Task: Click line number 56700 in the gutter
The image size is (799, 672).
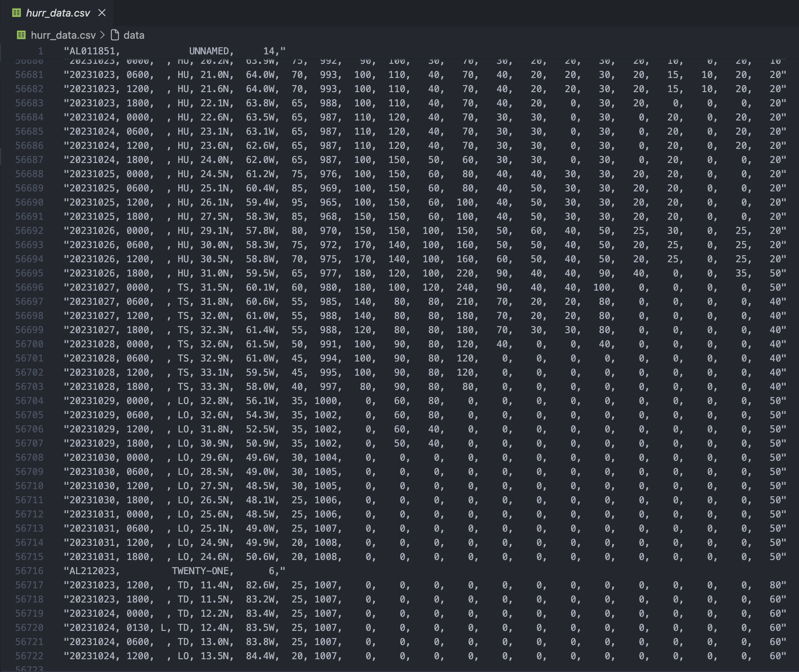Action: point(29,344)
